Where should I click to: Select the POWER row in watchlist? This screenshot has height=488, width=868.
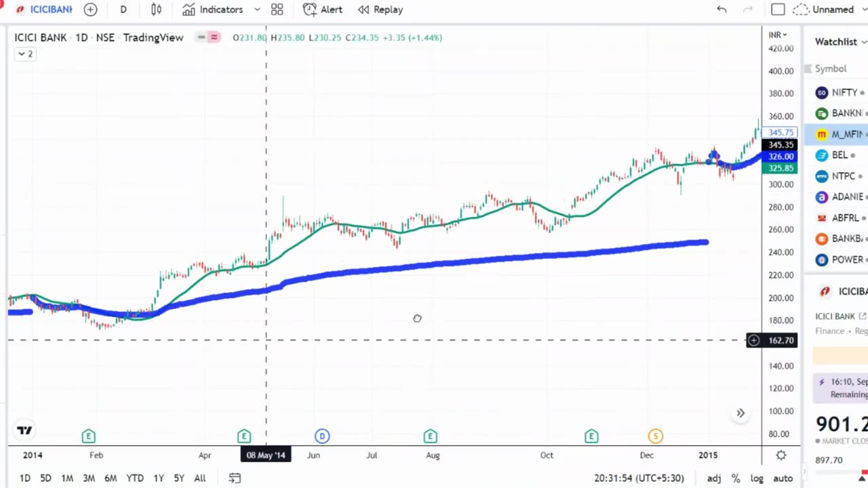tap(836, 260)
